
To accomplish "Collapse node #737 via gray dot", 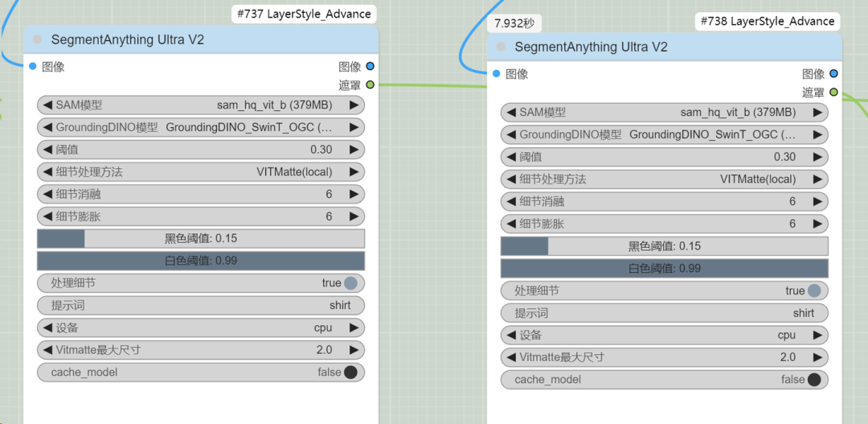I will pyautogui.click(x=38, y=39).
